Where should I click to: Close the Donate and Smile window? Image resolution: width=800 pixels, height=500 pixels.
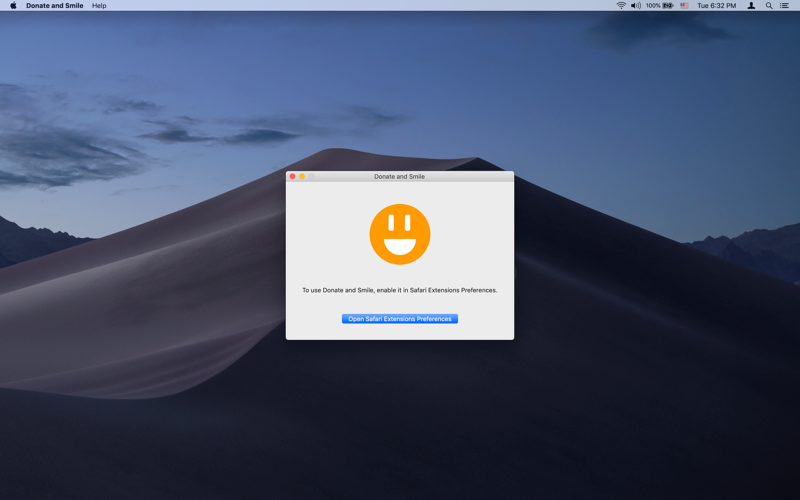tap(292, 177)
